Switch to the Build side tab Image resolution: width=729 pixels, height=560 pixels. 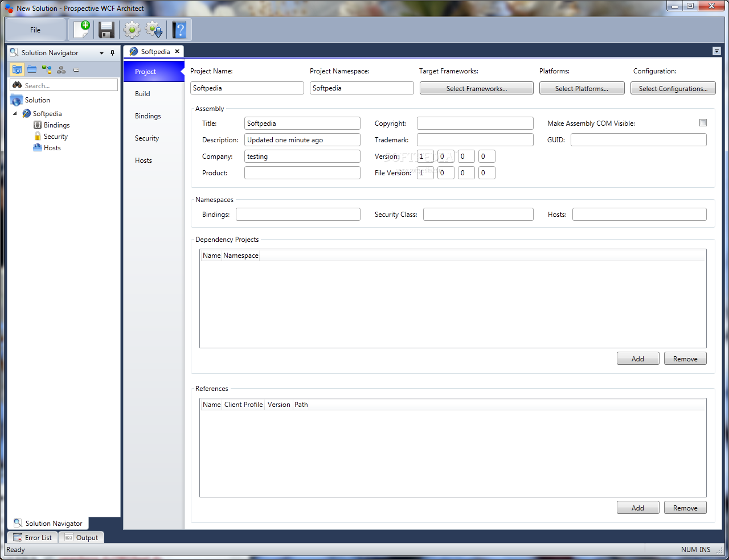pos(154,94)
